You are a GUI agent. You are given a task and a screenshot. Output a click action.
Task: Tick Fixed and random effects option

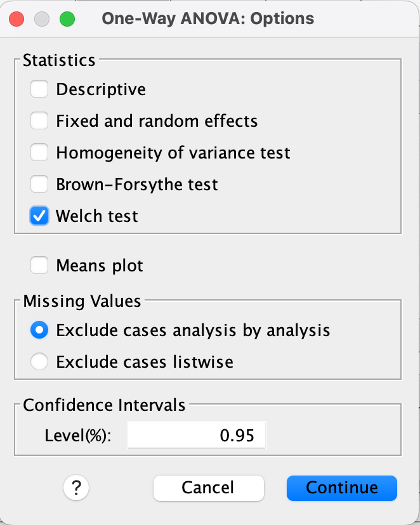40,120
